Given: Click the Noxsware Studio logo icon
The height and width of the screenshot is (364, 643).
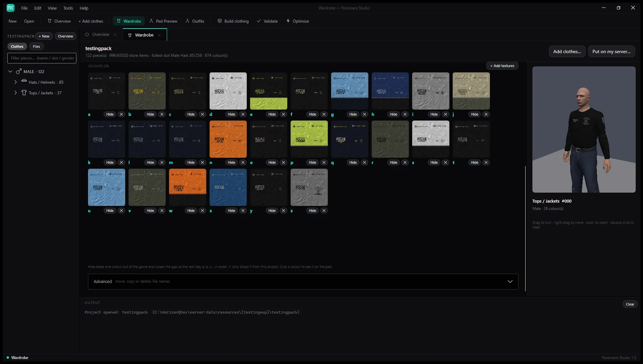Looking at the screenshot, I should click(11, 8).
